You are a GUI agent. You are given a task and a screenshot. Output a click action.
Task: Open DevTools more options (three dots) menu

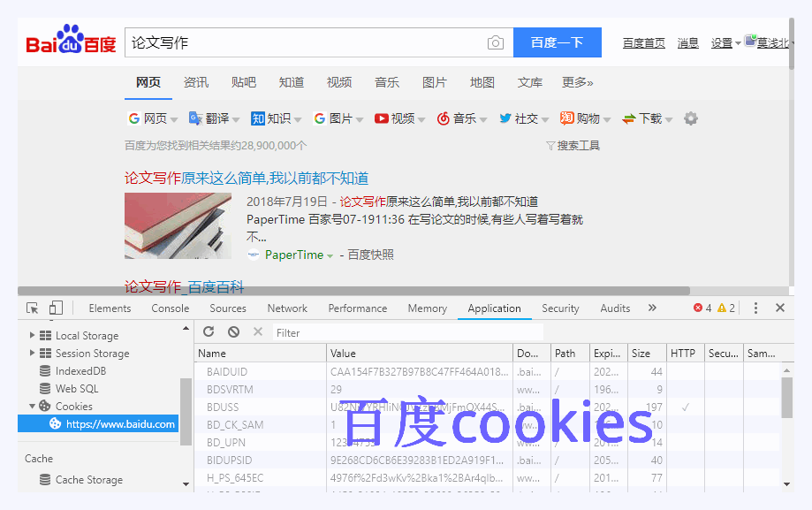pos(755,308)
